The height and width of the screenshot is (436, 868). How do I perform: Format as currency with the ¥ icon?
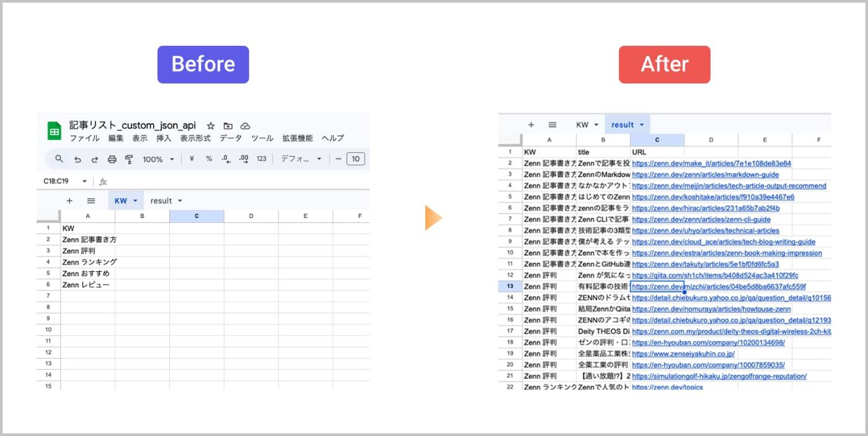[192, 159]
